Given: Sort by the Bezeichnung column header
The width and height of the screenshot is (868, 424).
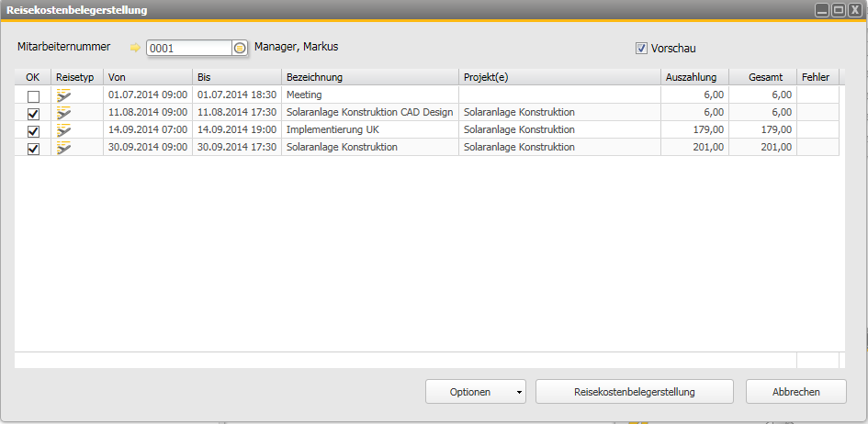Looking at the screenshot, I should [370, 77].
